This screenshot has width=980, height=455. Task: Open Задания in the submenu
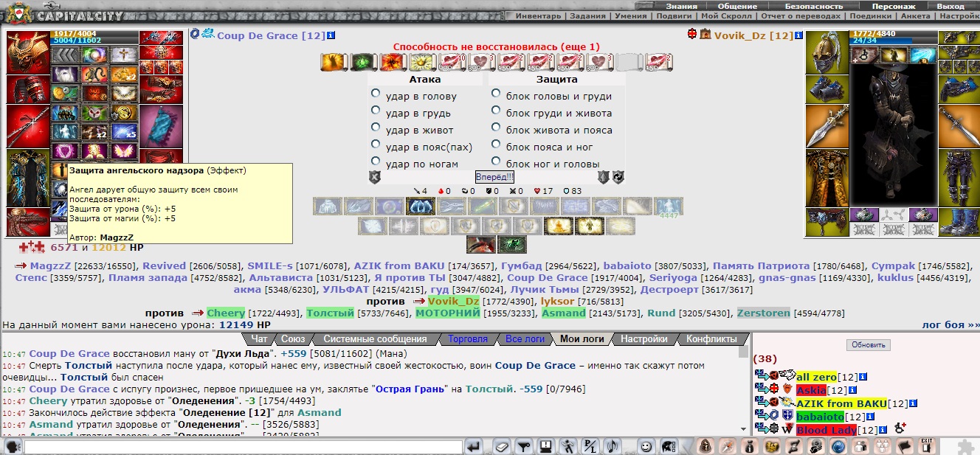[x=587, y=15]
